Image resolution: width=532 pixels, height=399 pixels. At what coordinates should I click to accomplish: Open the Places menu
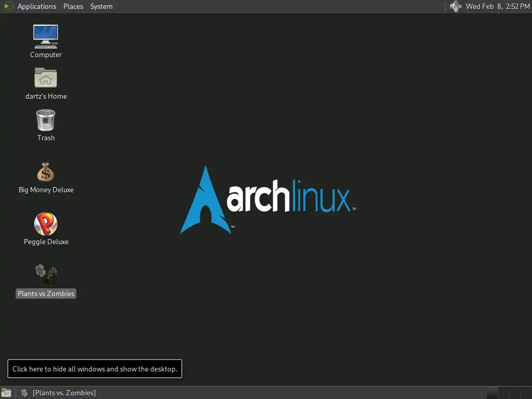click(73, 6)
